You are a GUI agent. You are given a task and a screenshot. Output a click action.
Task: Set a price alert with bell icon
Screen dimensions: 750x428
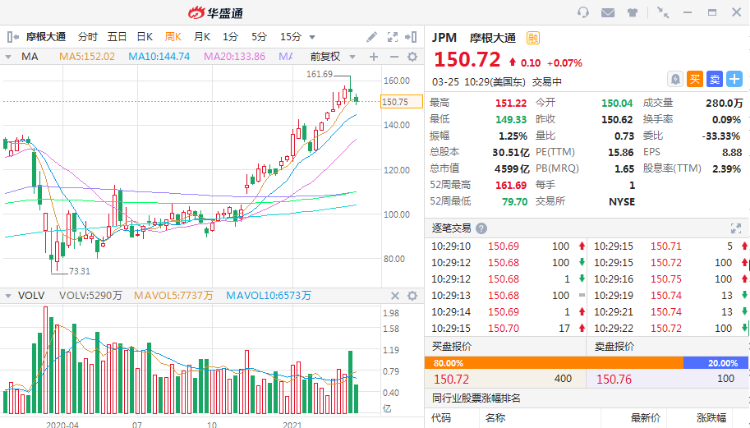pos(675,79)
